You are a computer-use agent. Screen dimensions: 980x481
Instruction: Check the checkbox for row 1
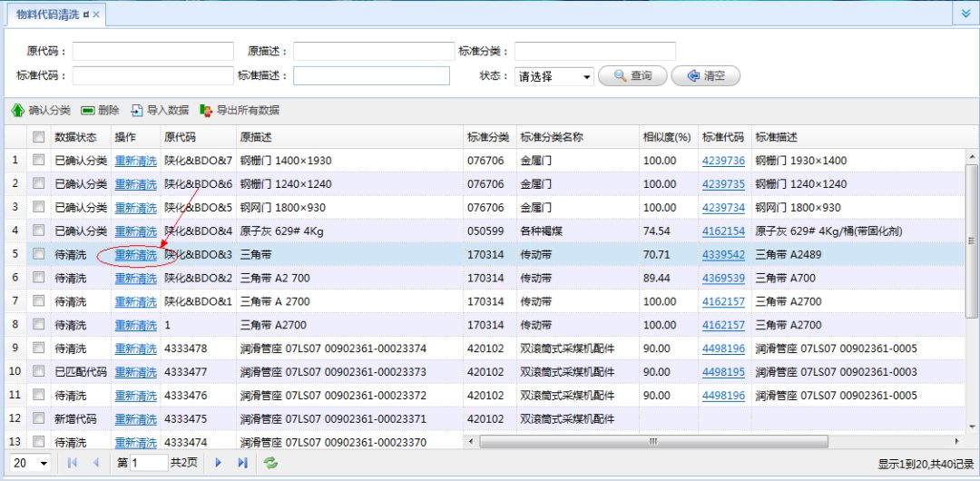pyautogui.click(x=39, y=160)
